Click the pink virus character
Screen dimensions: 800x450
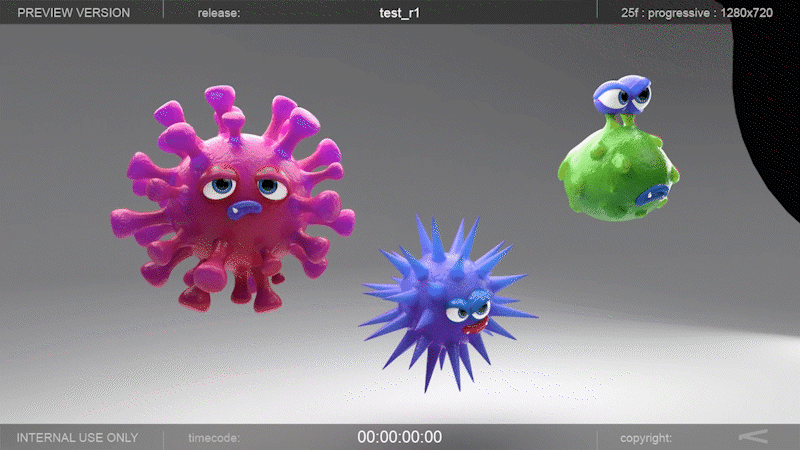[x=233, y=199]
